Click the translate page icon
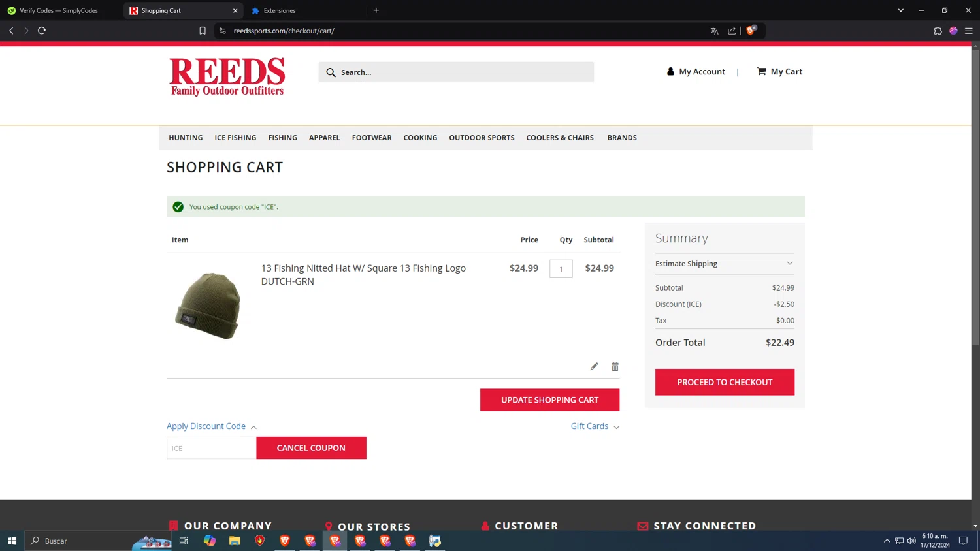 (x=714, y=31)
